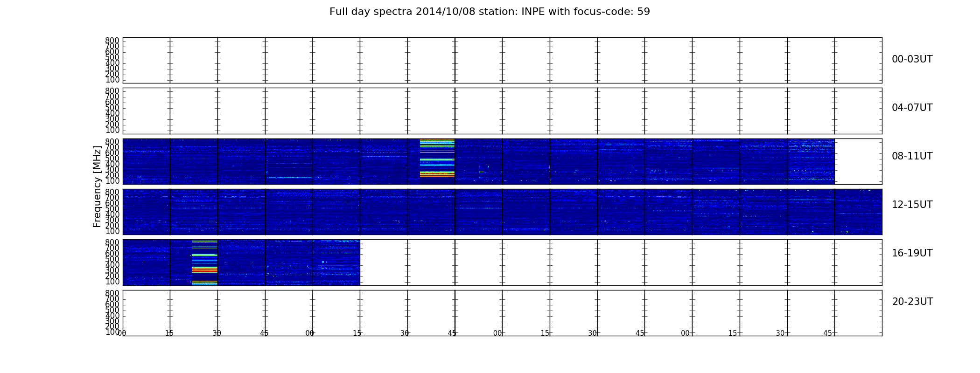Select the "00-03UT" row label
This screenshot has height=373, width=980.
(912, 59)
